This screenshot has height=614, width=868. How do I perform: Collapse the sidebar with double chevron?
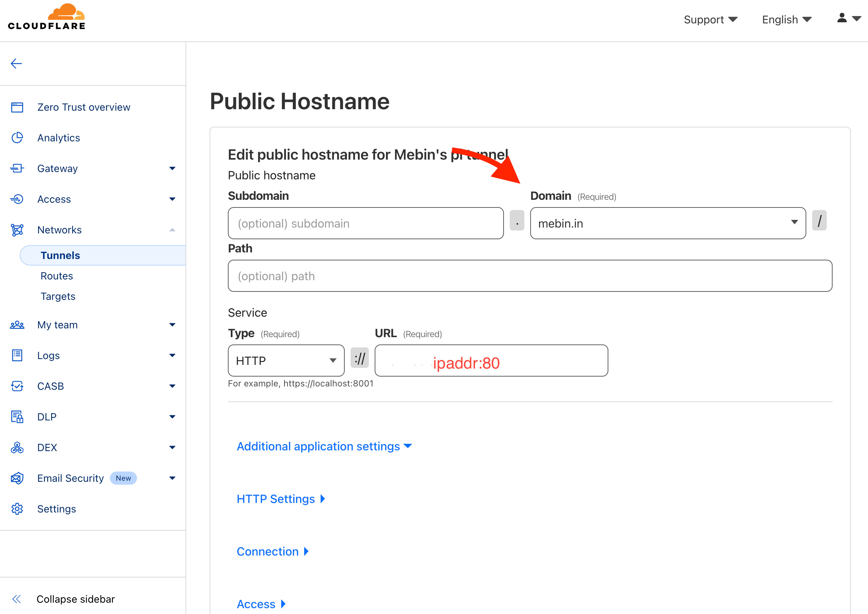tap(17, 599)
